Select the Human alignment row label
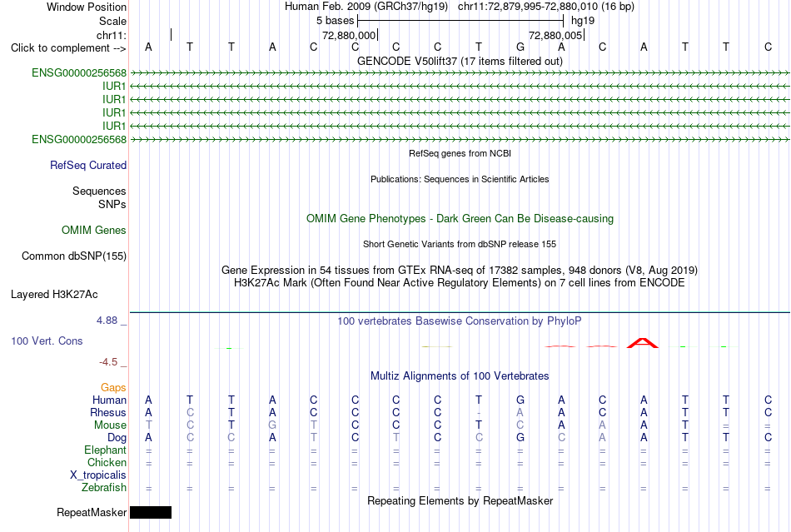The width and height of the screenshot is (791, 532). pos(109,400)
